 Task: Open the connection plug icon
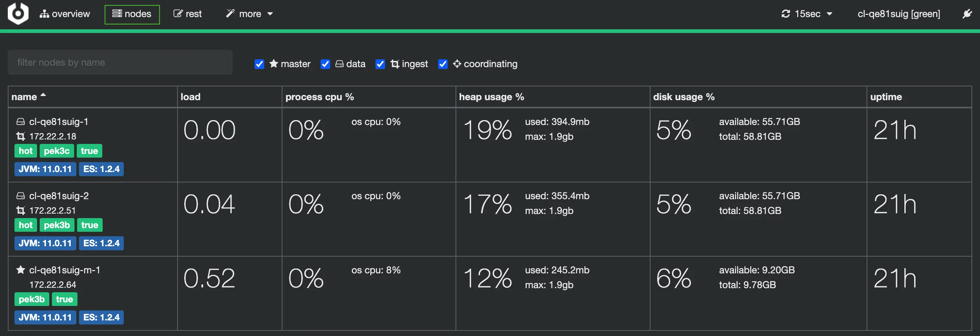coord(967,14)
